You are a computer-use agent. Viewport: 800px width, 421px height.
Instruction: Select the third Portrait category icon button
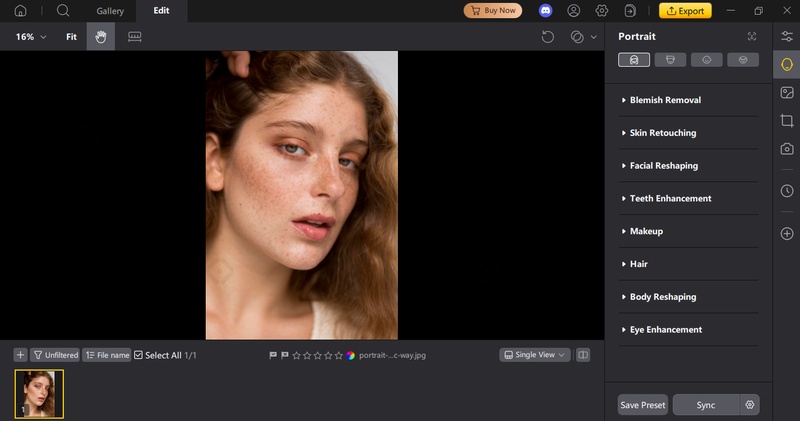click(707, 60)
